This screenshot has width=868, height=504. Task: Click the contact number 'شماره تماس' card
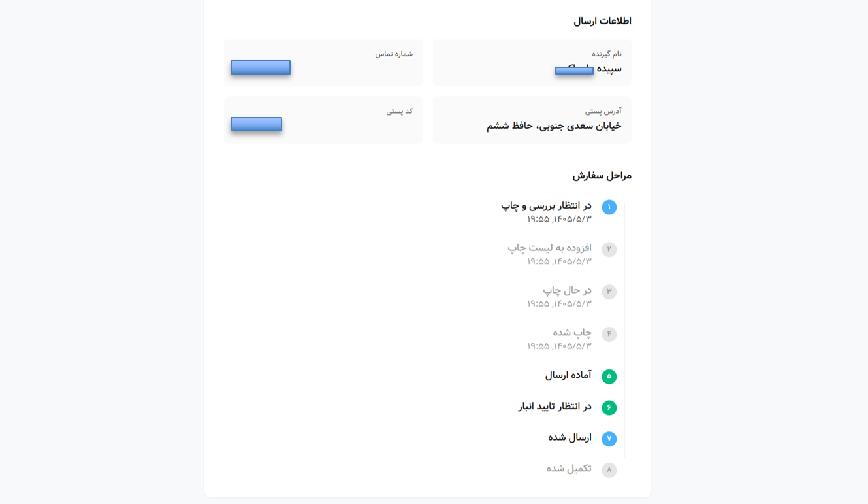point(323,63)
